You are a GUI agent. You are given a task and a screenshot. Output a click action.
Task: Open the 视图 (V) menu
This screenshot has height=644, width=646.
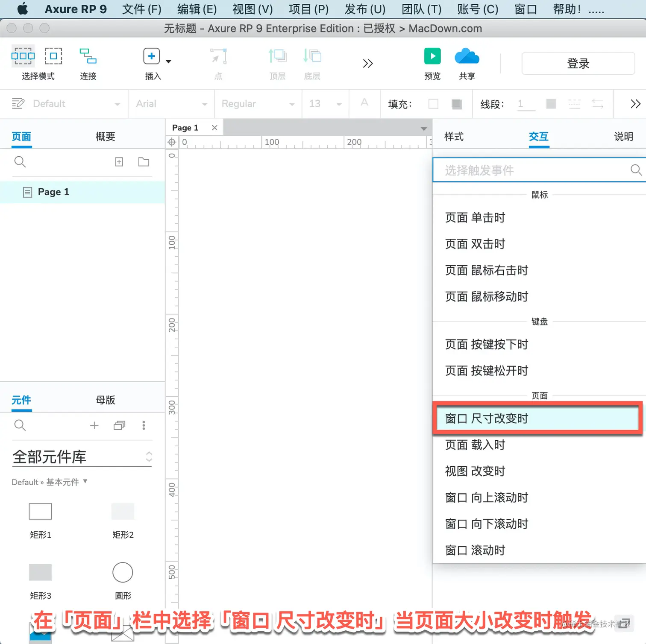pyautogui.click(x=253, y=9)
